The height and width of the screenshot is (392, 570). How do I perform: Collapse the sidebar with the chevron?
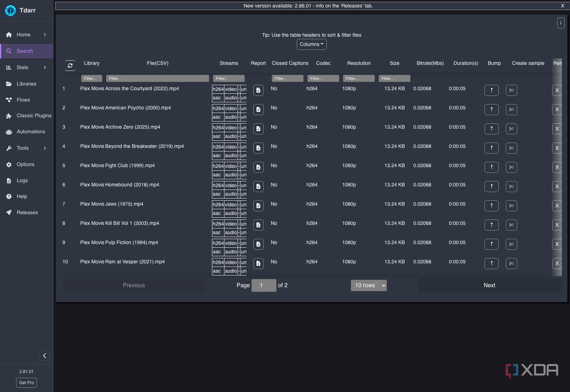(45, 356)
